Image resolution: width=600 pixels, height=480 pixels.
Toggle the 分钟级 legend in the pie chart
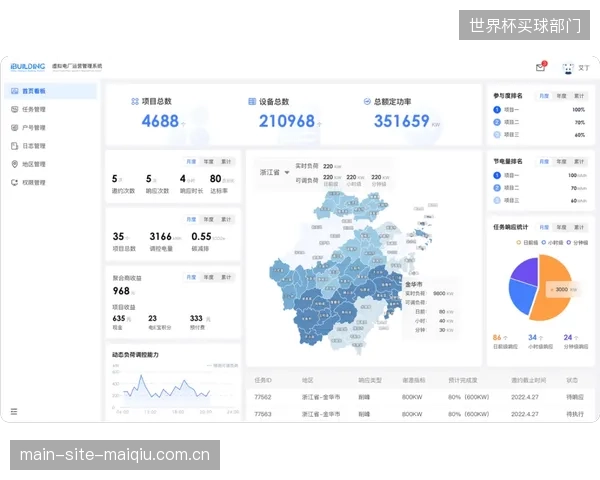point(577,243)
